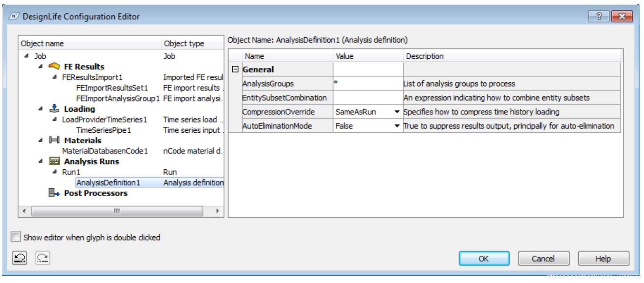Click the question mark help title button
This screenshot has height=283, width=644.
(x=599, y=16)
